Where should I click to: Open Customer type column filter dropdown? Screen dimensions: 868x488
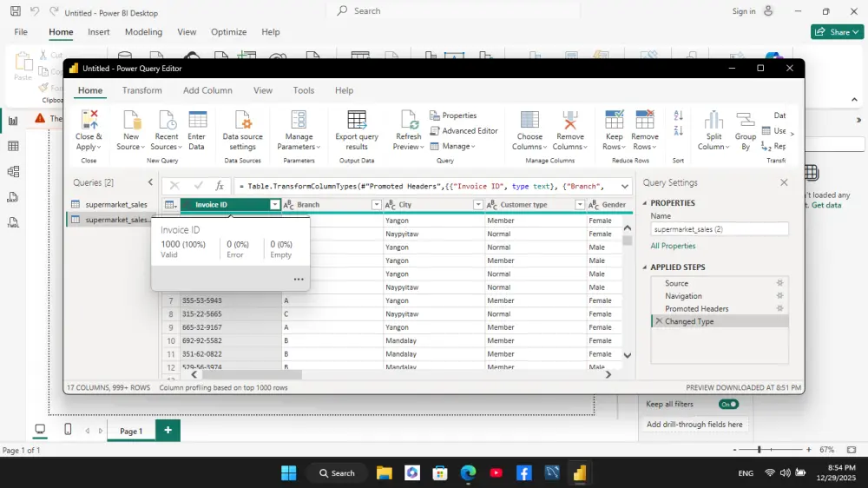(x=580, y=205)
